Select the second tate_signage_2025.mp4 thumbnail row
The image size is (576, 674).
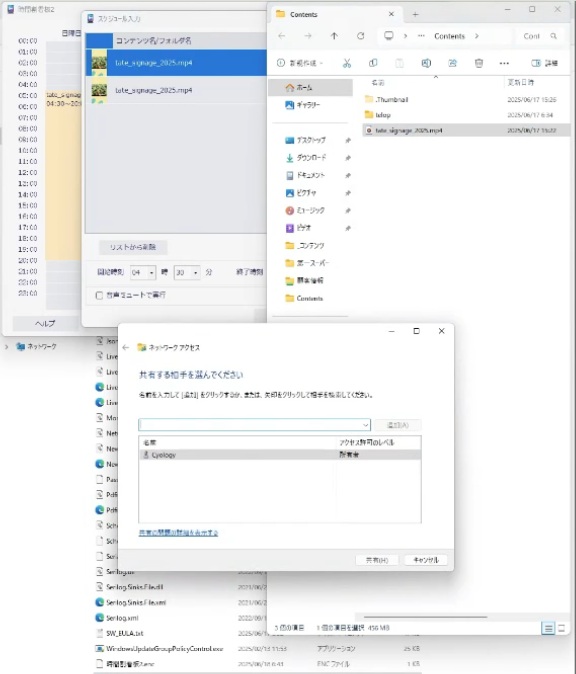(176, 90)
